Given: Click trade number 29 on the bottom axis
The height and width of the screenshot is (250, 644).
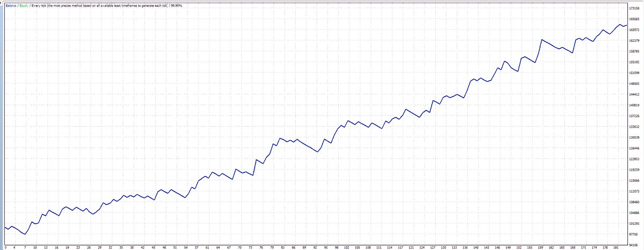Looking at the screenshot, I should pyautogui.click(x=100, y=248).
